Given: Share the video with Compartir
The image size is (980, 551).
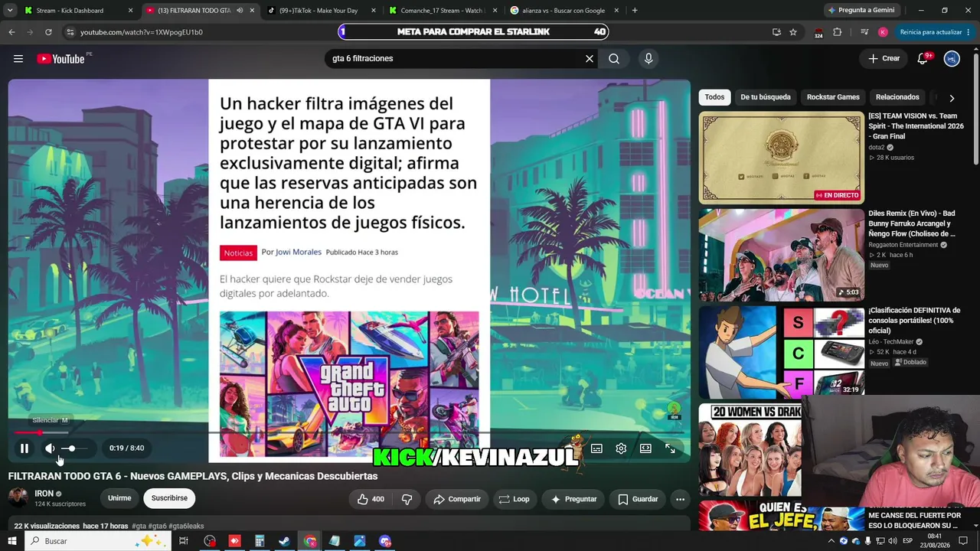Looking at the screenshot, I should pyautogui.click(x=457, y=499).
